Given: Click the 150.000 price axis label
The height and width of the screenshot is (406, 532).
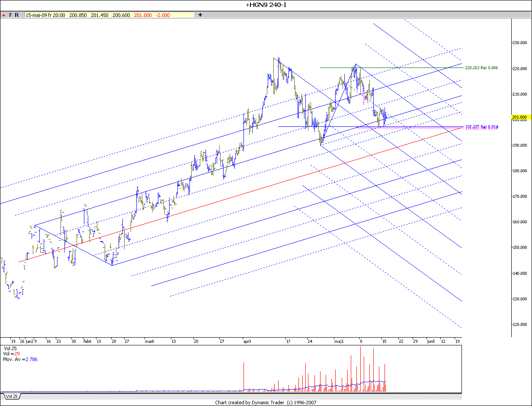Looking at the screenshot, I should (520, 248).
